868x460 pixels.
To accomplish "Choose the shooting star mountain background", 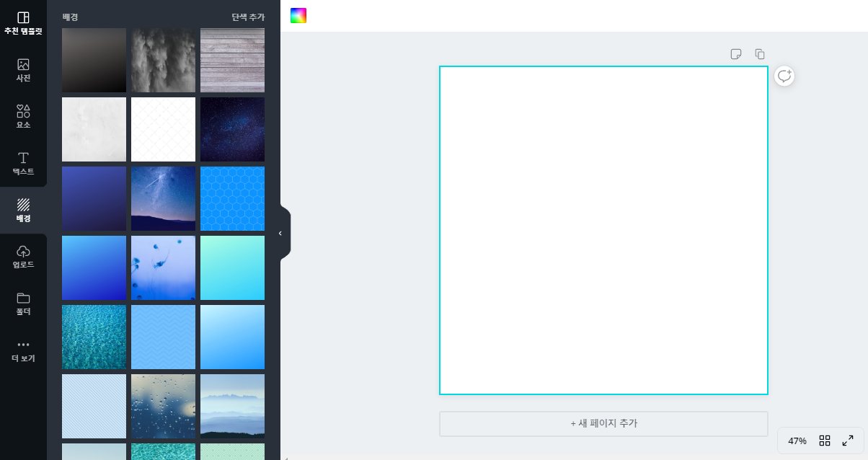I will pyautogui.click(x=163, y=198).
